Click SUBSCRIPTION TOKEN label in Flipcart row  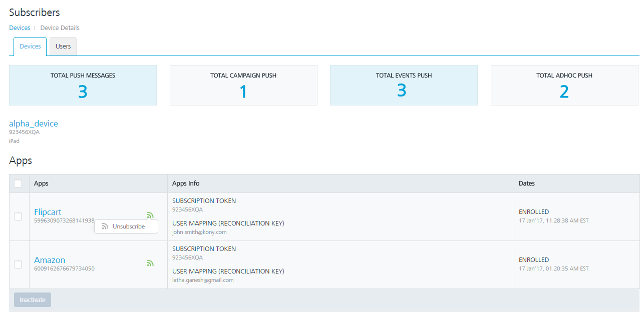coord(204,201)
